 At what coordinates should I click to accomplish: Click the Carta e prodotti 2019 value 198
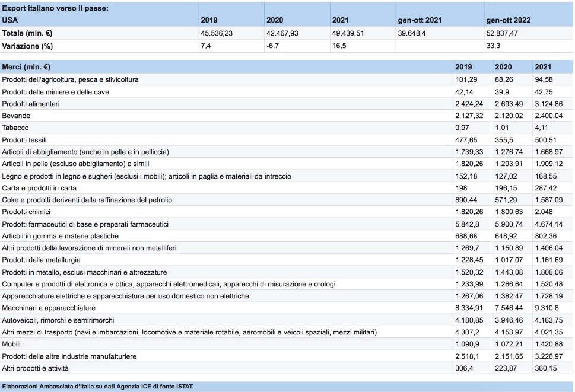coord(461,188)
